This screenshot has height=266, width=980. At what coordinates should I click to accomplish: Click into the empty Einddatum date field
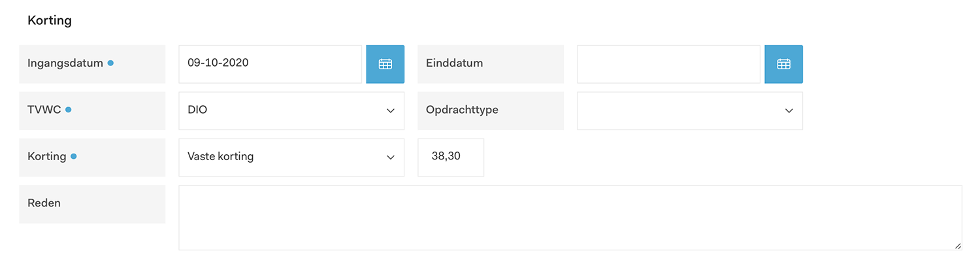coord(668,64)
